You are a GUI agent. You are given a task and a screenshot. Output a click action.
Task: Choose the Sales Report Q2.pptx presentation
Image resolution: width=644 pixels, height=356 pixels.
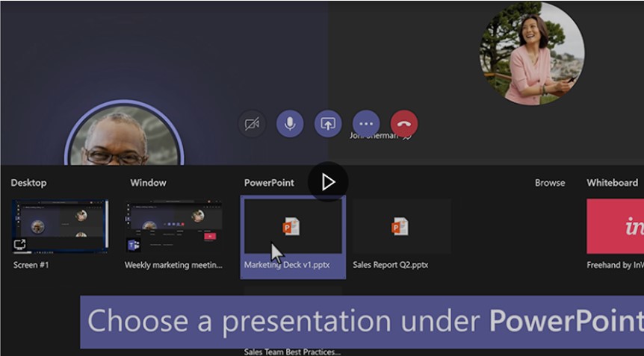coord(402,226)
